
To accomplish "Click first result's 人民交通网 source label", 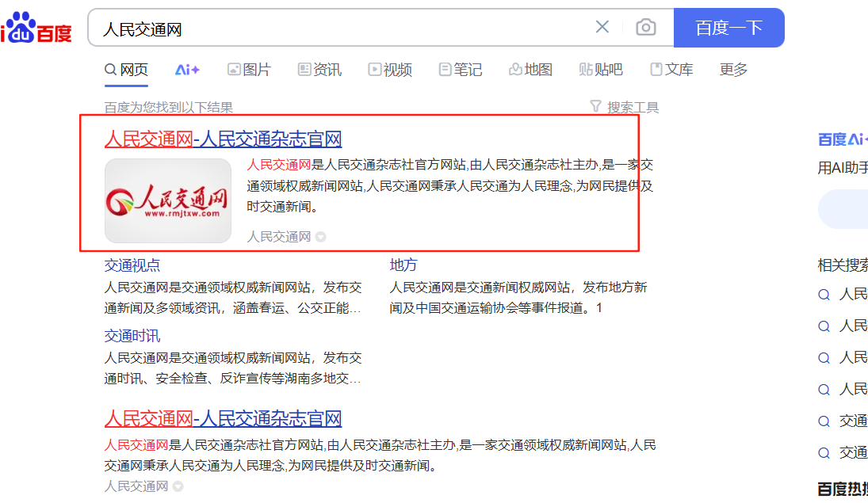I will [279, 237].
